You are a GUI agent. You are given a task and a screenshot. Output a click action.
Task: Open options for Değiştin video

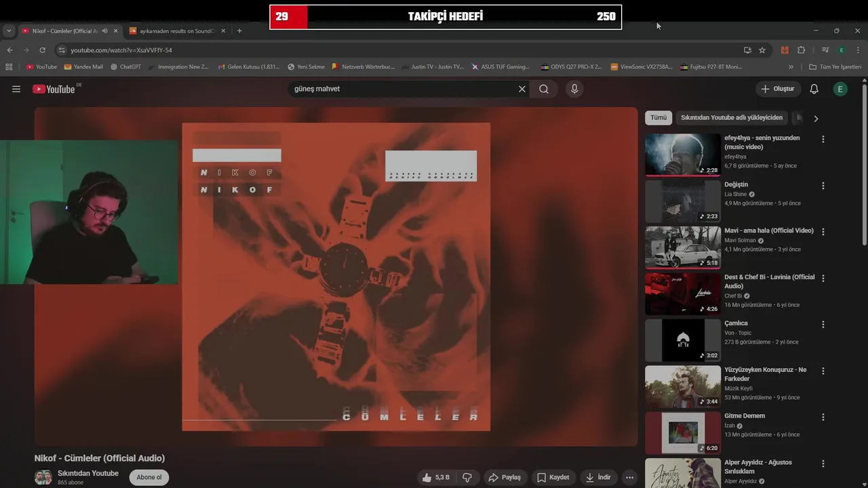tap(823, 185)
